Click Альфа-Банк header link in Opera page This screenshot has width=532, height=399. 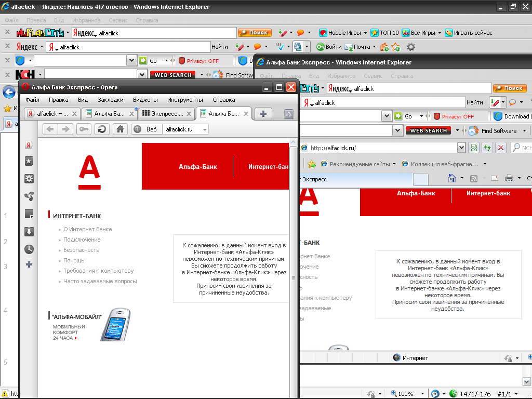[198, 167]
